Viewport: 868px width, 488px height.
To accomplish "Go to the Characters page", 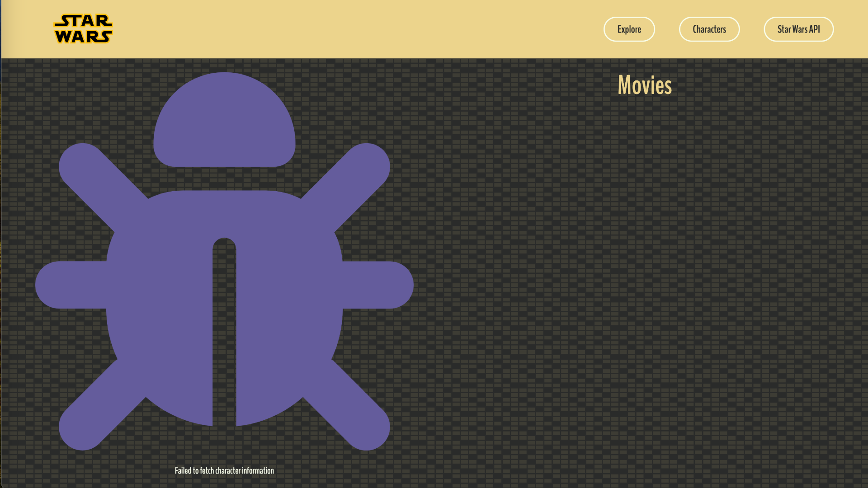I will pyautogui.click(x=709, y=29).
